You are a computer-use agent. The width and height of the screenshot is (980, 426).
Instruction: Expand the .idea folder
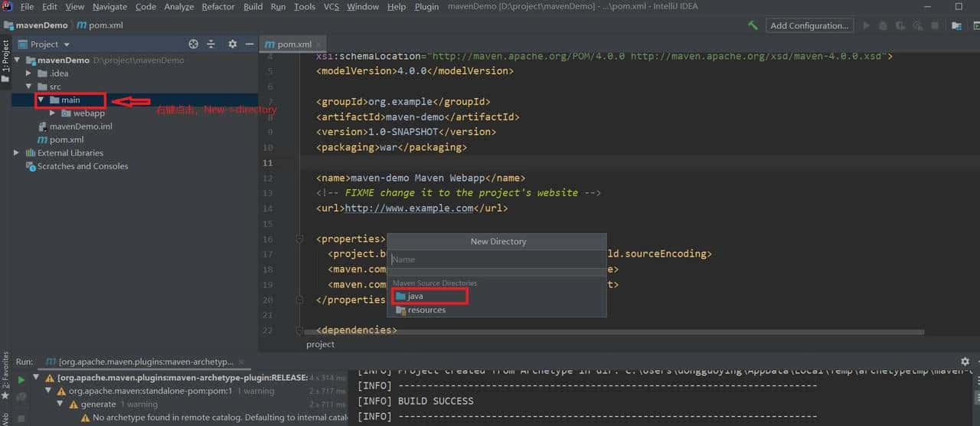(x=30, y=74)
